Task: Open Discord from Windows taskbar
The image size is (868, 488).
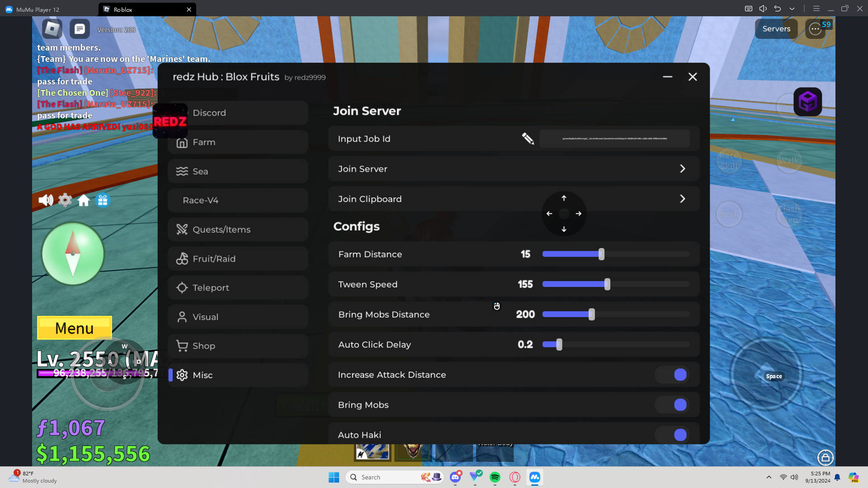Action: point(455,477)
